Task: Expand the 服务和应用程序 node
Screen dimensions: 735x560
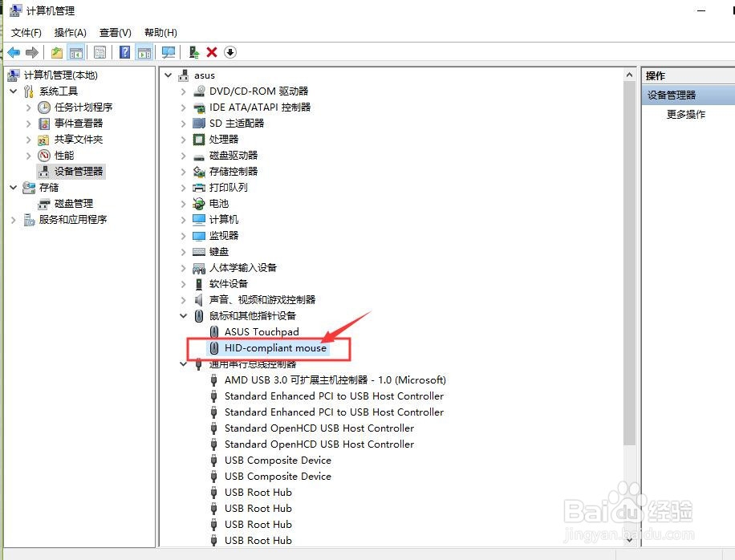Action: (13, 220)
